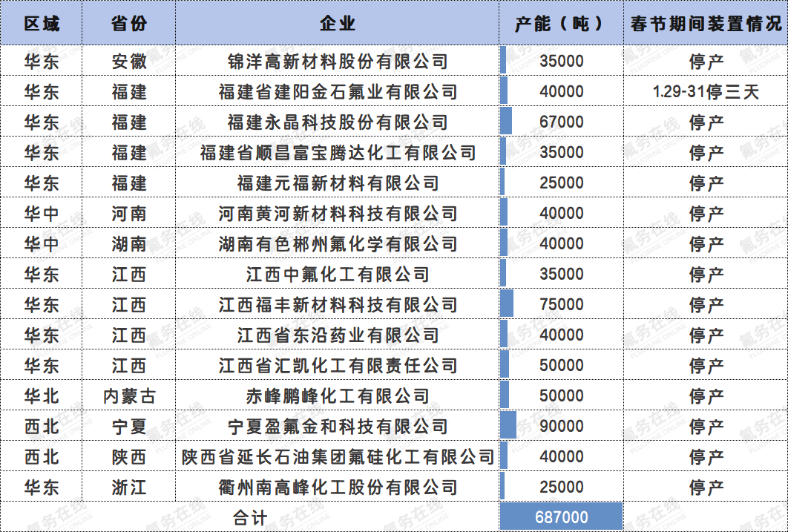Viewport: 788px width, 532px height.
Task: Click the 合计 total label
Action: [250, 517]
